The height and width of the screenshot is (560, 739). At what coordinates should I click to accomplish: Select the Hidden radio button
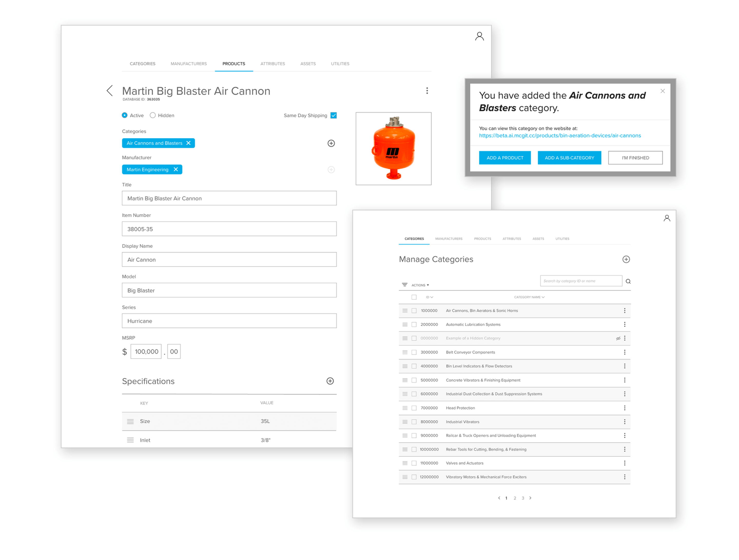pos(153,115)
